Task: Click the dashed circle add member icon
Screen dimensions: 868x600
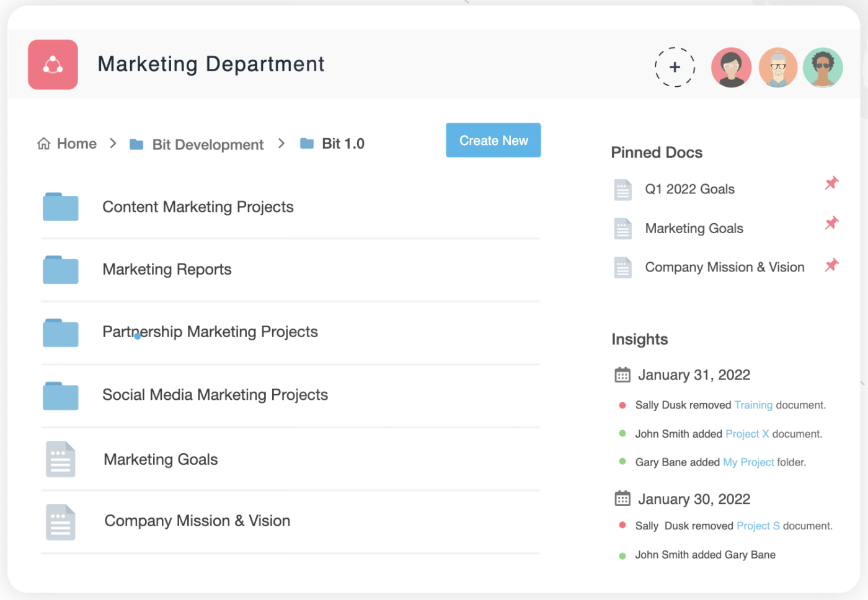Action: tap(675, 67)
